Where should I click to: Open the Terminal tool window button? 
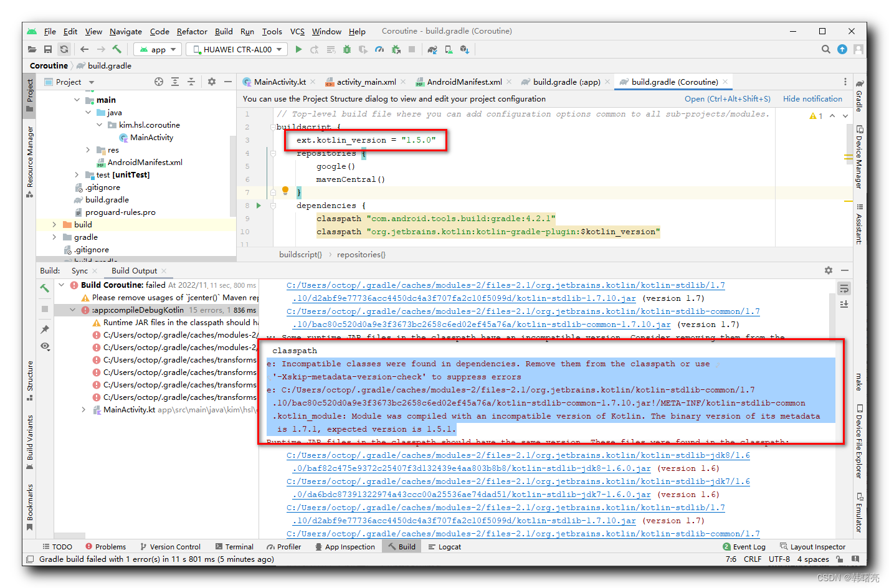[234, 546]
